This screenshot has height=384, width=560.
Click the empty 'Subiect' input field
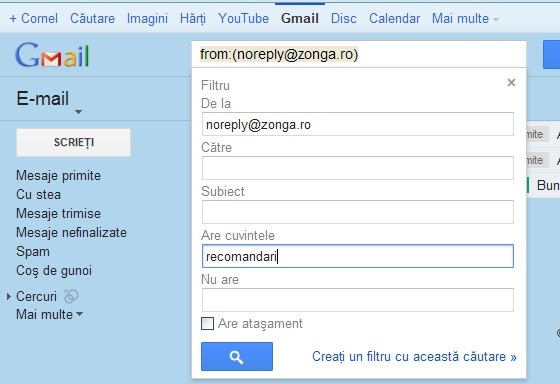358,212
